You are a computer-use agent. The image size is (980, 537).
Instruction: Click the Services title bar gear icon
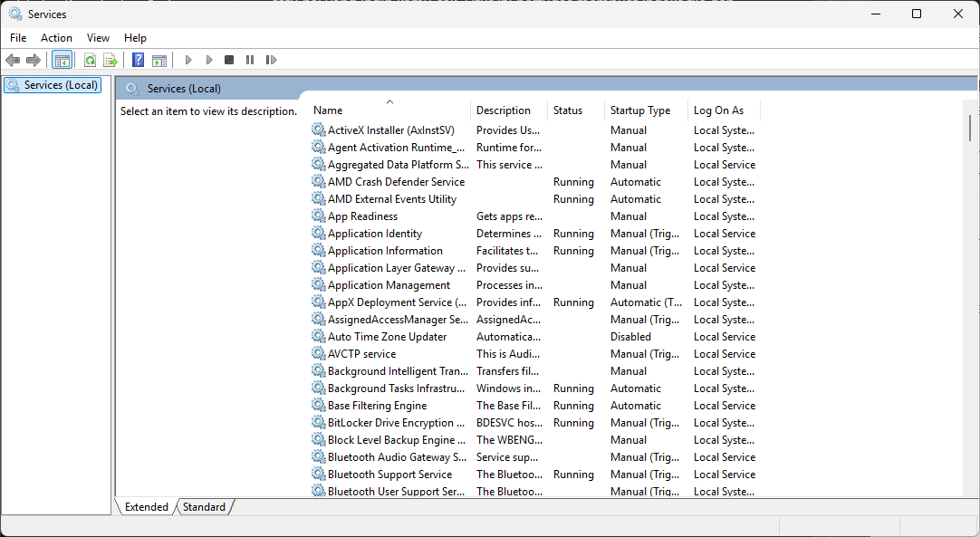15,14
